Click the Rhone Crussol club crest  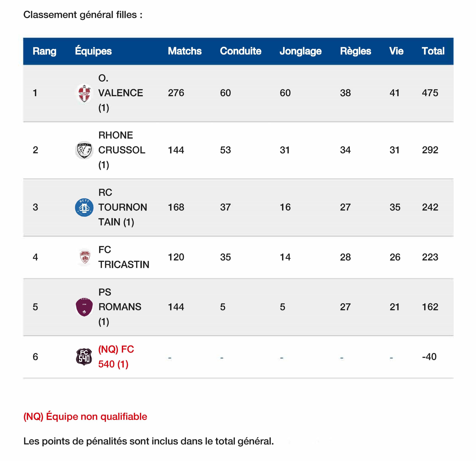coord(84,150)
